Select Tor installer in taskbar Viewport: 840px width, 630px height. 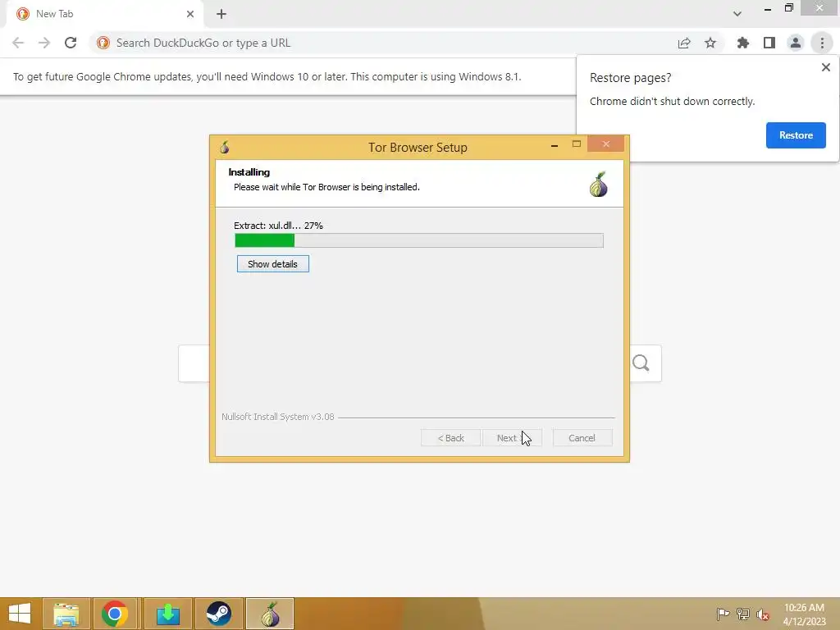point(270,614)
